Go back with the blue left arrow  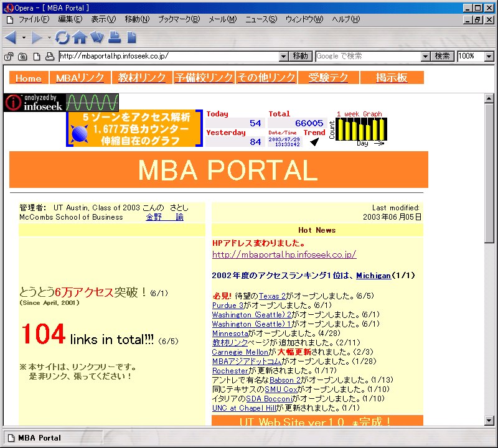click(x=11, y=37)
